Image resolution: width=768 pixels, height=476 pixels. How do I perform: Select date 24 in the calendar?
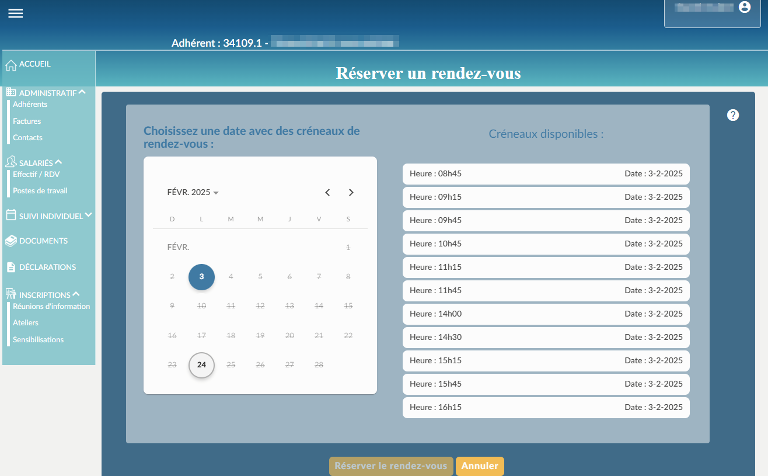pyautogui.click(x=202, y=365)
